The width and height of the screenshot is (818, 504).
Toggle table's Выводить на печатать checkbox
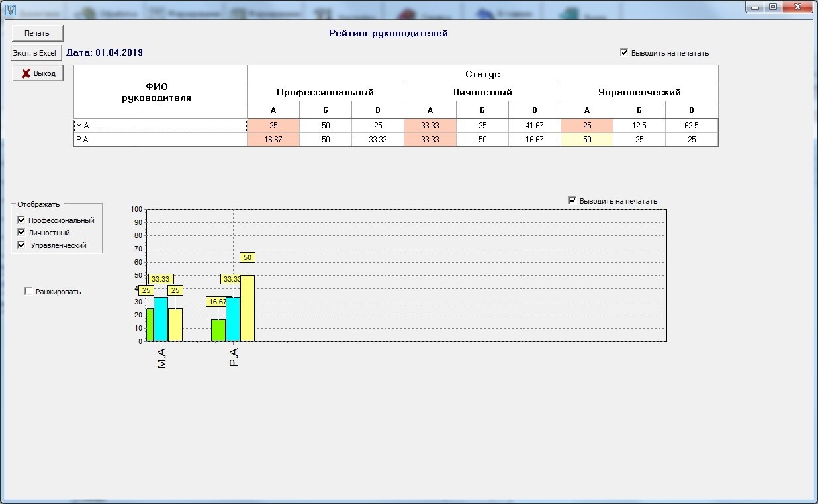coord(624,53)
